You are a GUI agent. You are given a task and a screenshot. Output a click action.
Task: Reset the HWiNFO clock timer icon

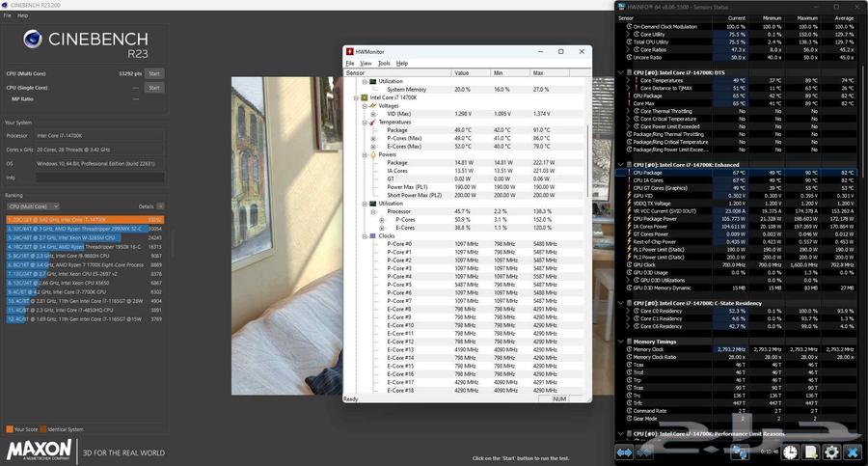790,452
